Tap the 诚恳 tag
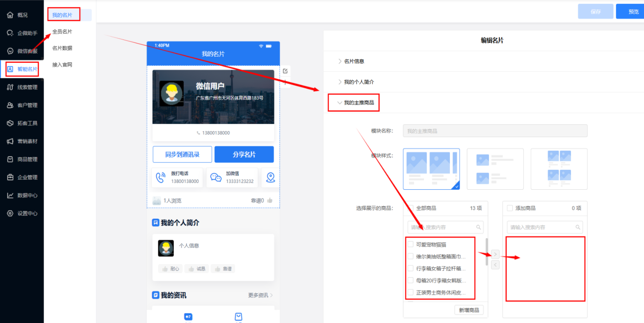Screen dimensions: 644x323 (197, 269)
